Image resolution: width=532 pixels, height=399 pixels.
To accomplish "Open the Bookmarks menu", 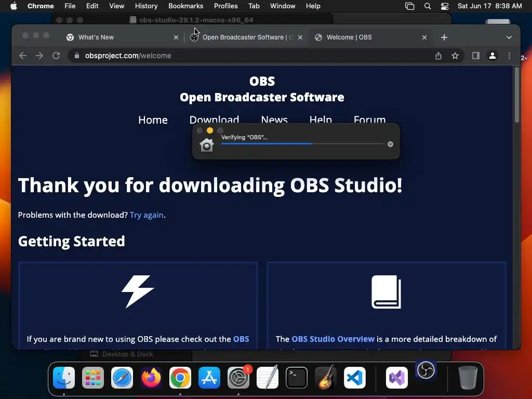I will (x=185, y=6).
